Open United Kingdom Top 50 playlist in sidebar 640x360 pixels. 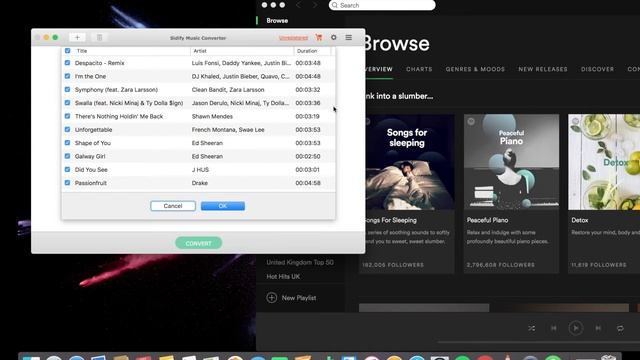coord(300,262)
